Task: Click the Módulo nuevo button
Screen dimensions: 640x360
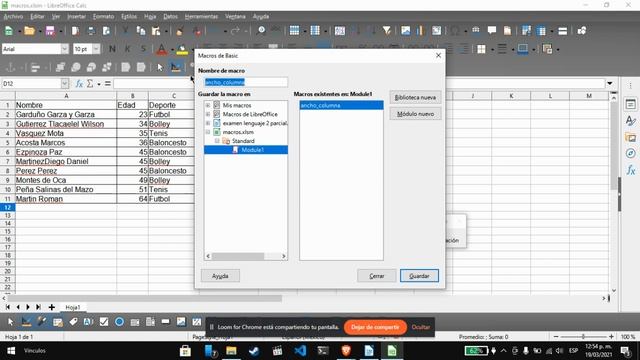Action: click(415, 114)
